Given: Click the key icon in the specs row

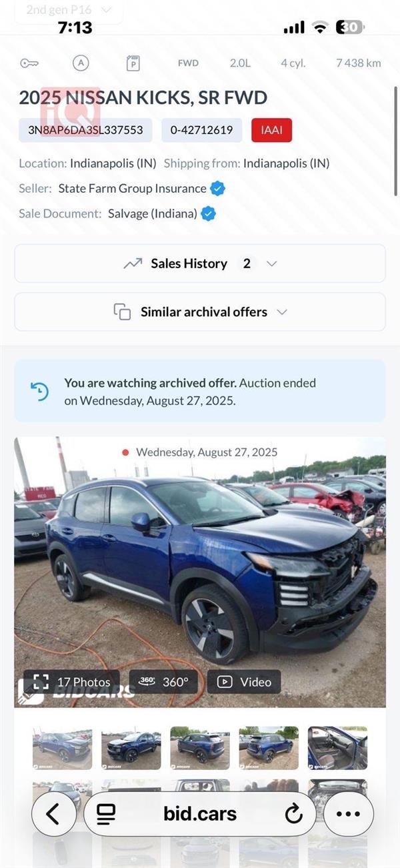Looking at the screenshot, I should click(29, 63).
